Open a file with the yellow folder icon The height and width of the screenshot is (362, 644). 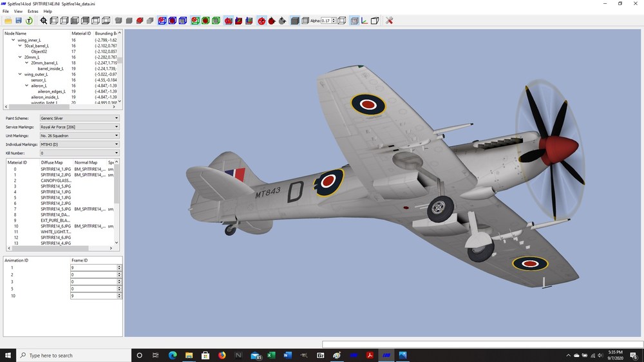pos(8,21)
